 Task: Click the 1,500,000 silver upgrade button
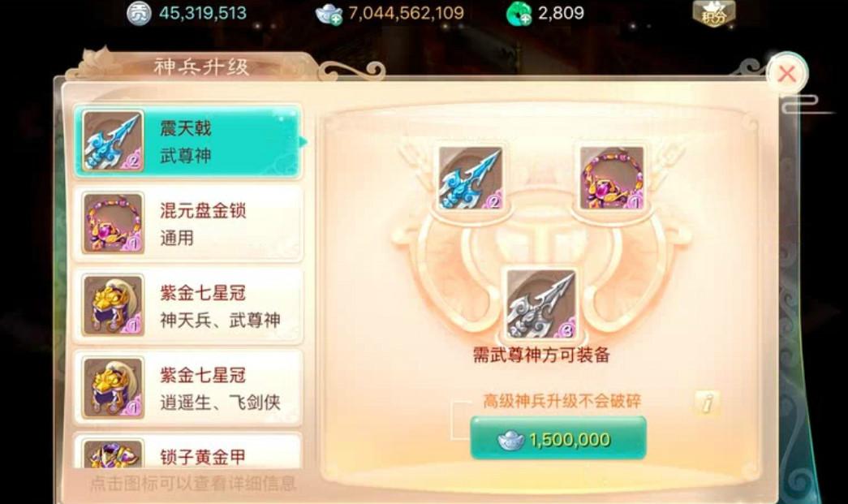pyautogui.click(x=558, y=438)
